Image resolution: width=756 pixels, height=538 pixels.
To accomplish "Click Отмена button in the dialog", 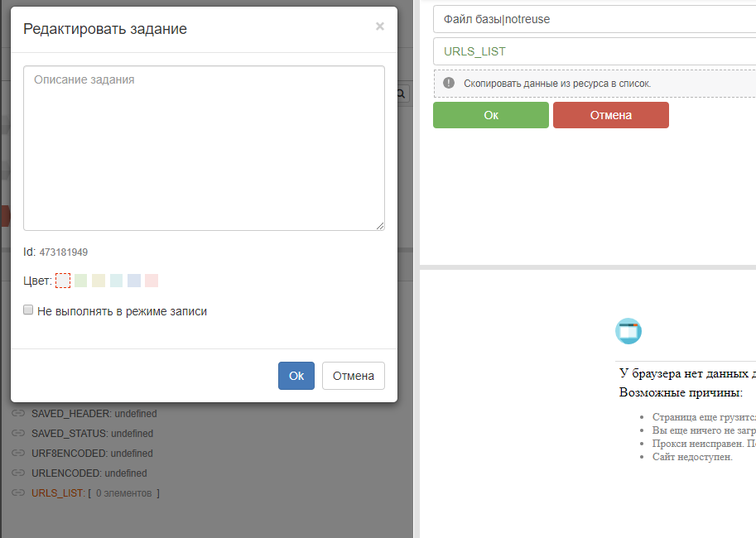I will (x=354, y=376).
